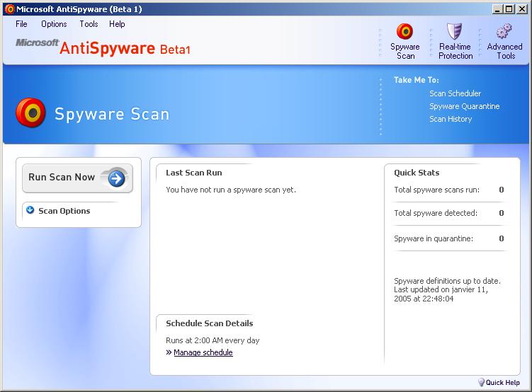The height and width of the screenshot is (392, 532).
Task: Go to Scan Scheduler link
Action: point(455,93)
